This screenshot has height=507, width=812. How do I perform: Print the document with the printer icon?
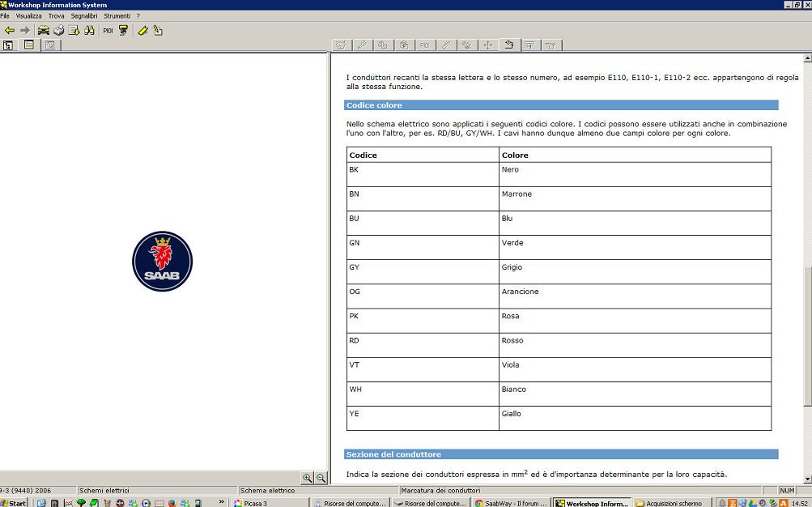click(x=58, y=31)
